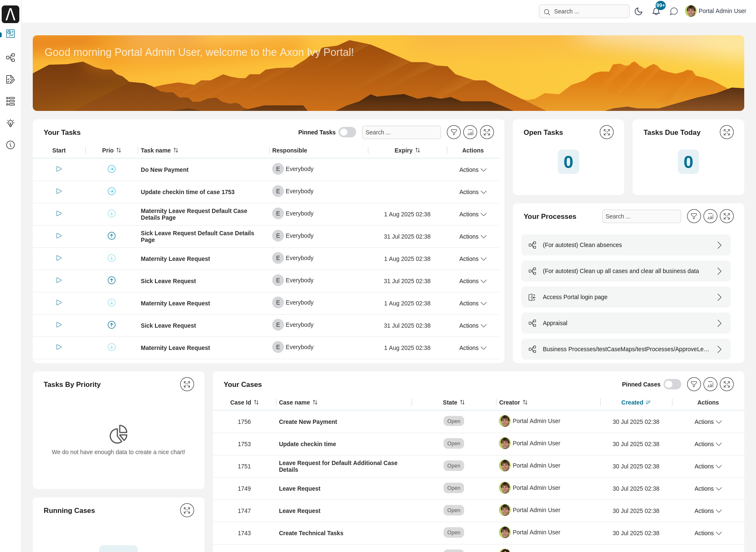
Task: Click the lightbulb icon in the sidebar
Action: (10, 123)
